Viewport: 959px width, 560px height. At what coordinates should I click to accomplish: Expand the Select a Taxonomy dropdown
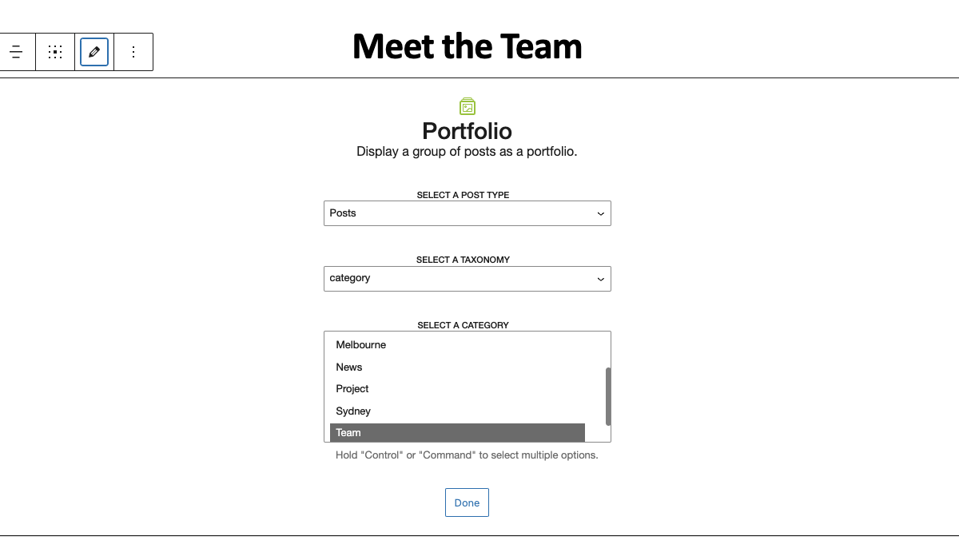(468, 279)
